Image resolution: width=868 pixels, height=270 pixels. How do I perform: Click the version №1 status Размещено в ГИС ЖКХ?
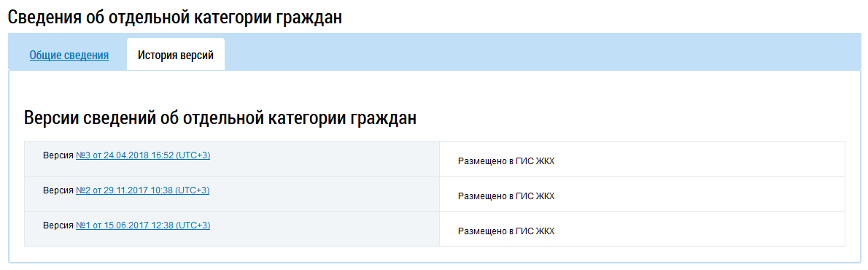point(506,231)
